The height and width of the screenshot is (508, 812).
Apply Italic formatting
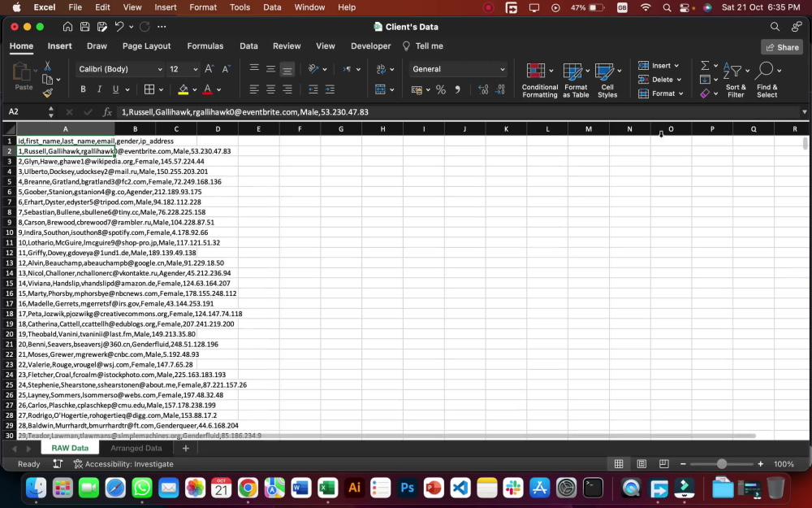(x=99, y=89)
